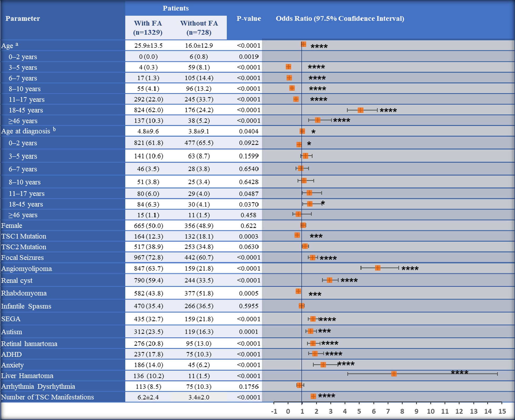The width and height of the screenshot is (515, 420).
Task: Click the odds-ratio marker in the ADHD row
Action: pos(315,354)
